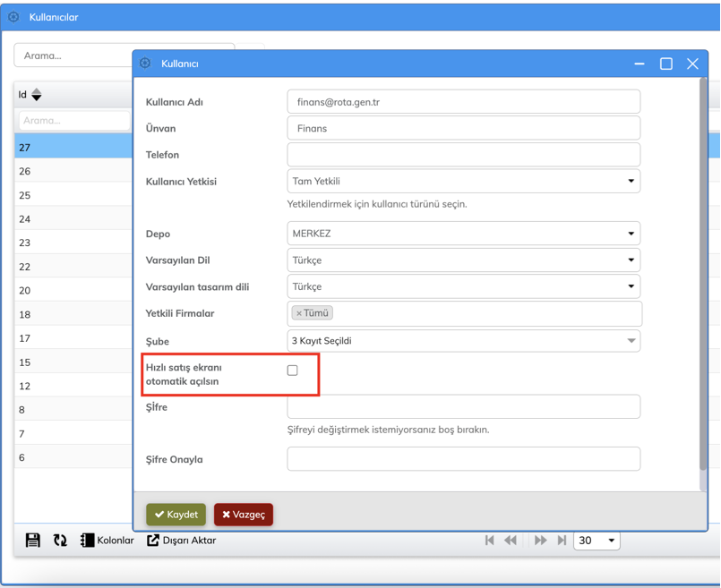Screen dimensions: 721x588
Task: Remove the Tümü tag from Yetkili Firmalar
Action: click(x=299, y=313)
